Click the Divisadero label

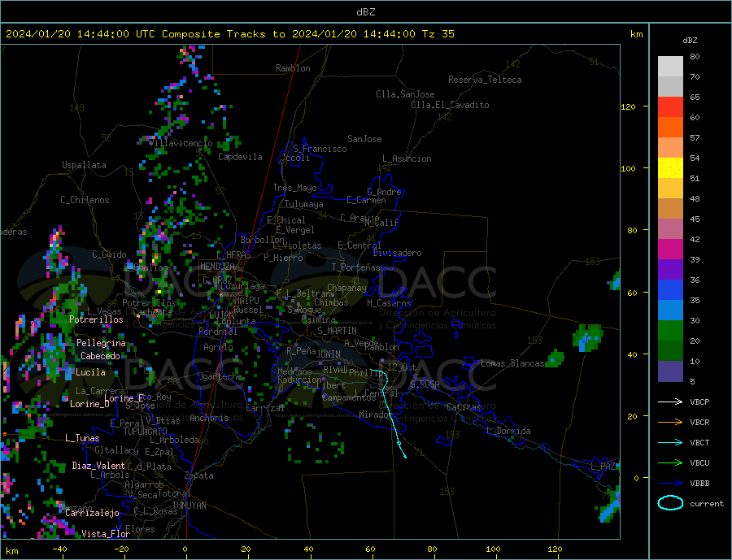click(x=397, y=253)
